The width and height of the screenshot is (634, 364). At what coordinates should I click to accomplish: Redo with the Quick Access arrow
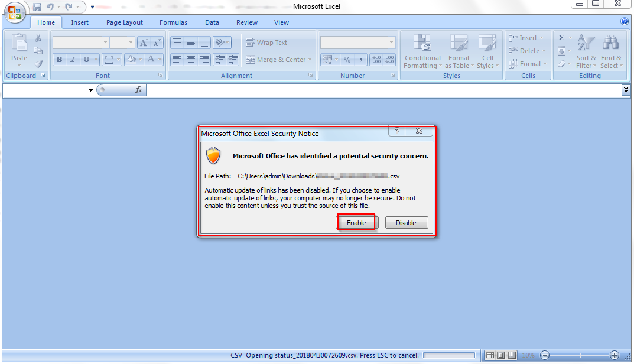69,7
